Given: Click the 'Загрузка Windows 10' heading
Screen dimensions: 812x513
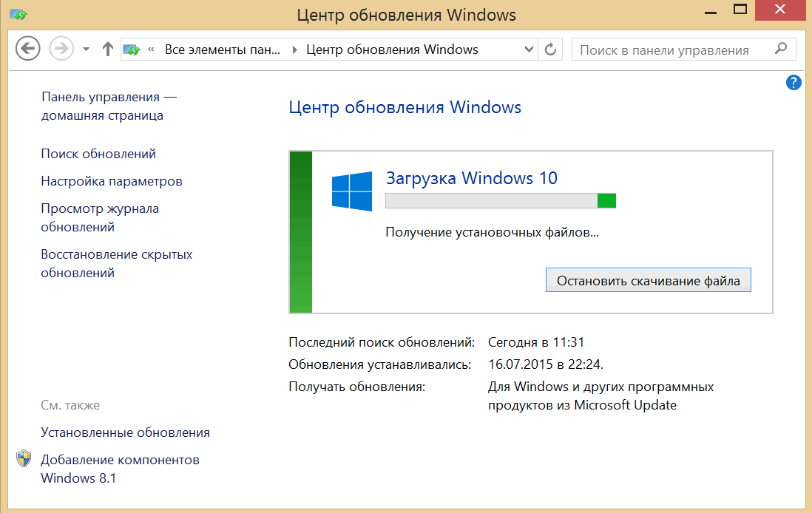Looking at the screenshot, I should [x=472, y=178].
